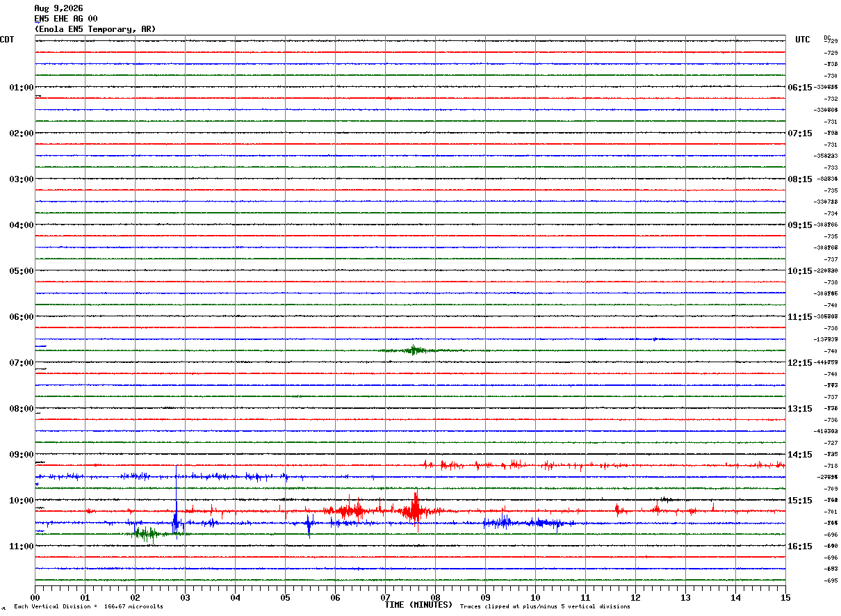This screenshot has height=616, width=841.
Task: Click the Each Vertical Division microvolts note
Action: point(88,607)
